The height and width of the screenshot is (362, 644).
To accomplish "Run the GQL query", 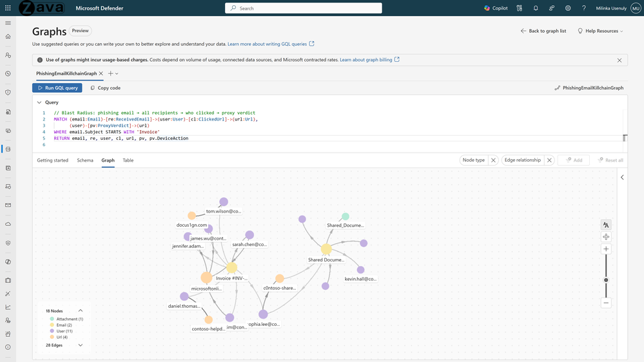I will [57, 88].
